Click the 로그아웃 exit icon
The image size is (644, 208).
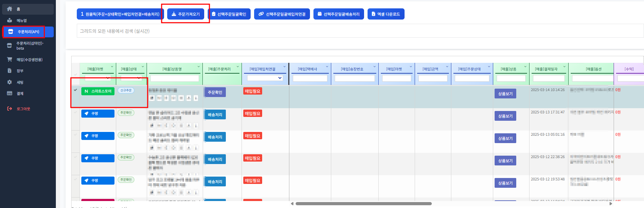tap(9, 109)
